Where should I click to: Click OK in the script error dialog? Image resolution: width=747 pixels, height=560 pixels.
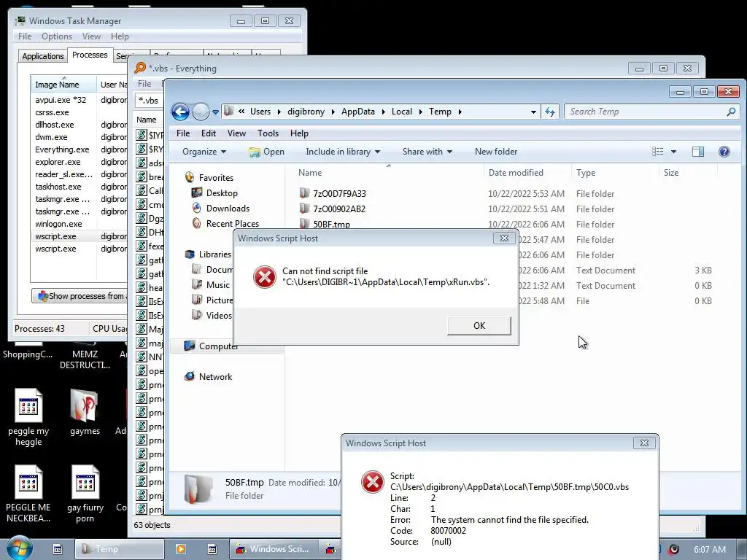[479, 326]
